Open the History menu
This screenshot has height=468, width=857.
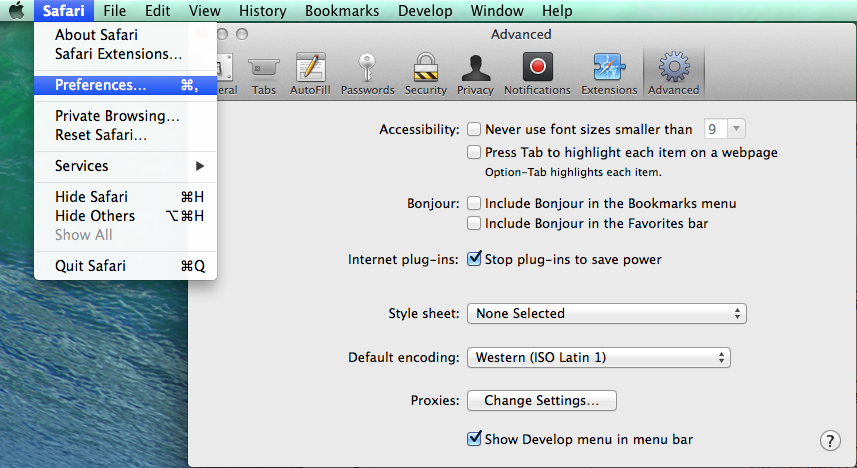point(262,10)
